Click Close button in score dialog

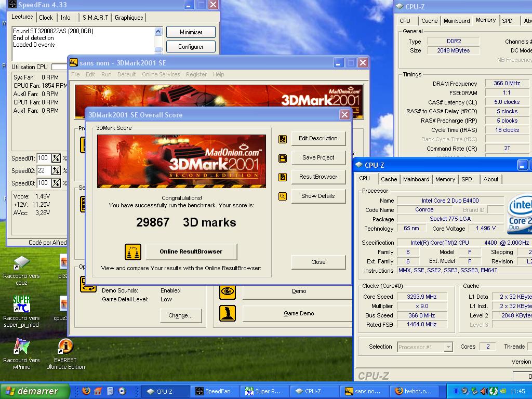click(x=318, y=262)
